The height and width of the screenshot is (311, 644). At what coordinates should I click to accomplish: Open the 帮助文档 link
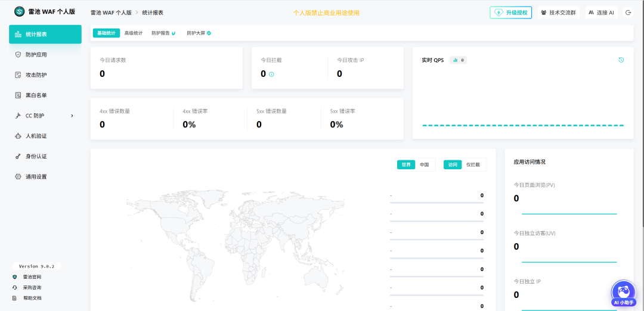tap(32, 298)
